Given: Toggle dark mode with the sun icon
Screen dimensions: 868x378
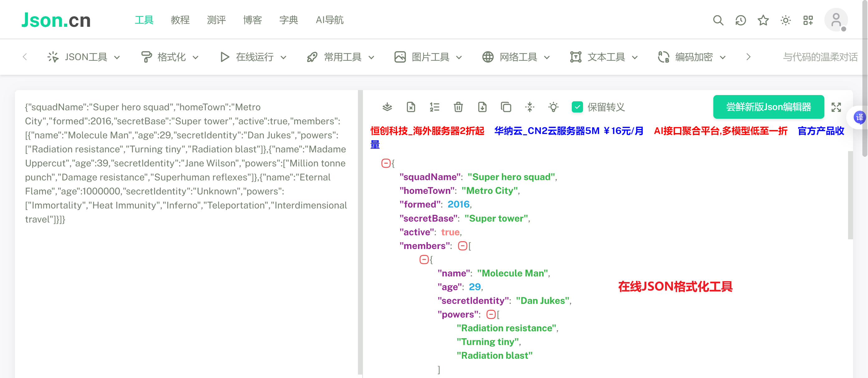Looking at the screenshot, I should (786, 20).
